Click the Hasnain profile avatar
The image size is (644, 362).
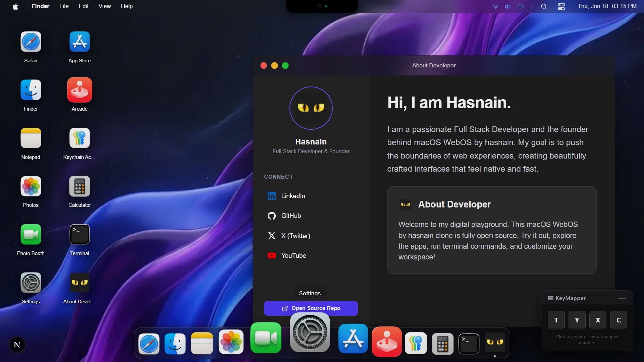tap(311, 108)
